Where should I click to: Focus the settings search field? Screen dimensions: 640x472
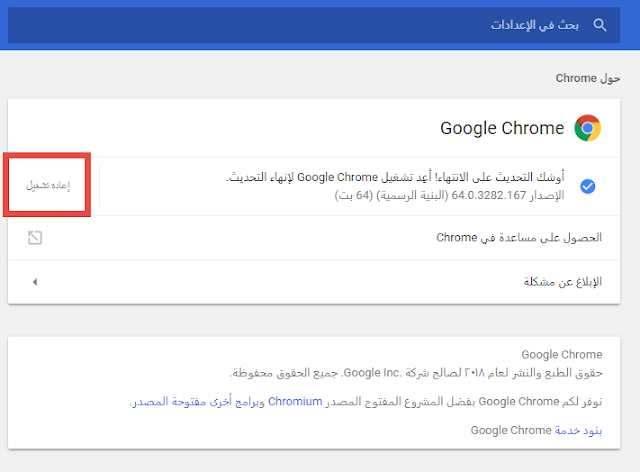point(314,25)
